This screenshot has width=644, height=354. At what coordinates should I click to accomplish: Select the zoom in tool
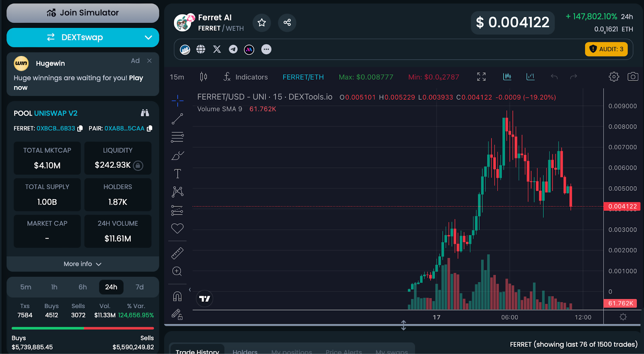(177, 271)
